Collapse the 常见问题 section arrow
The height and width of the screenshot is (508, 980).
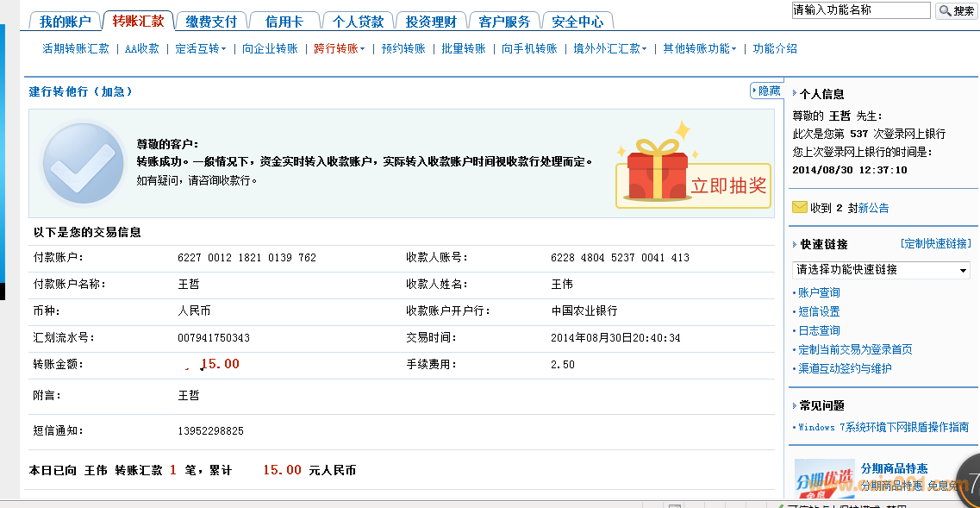tap(795, 405)
